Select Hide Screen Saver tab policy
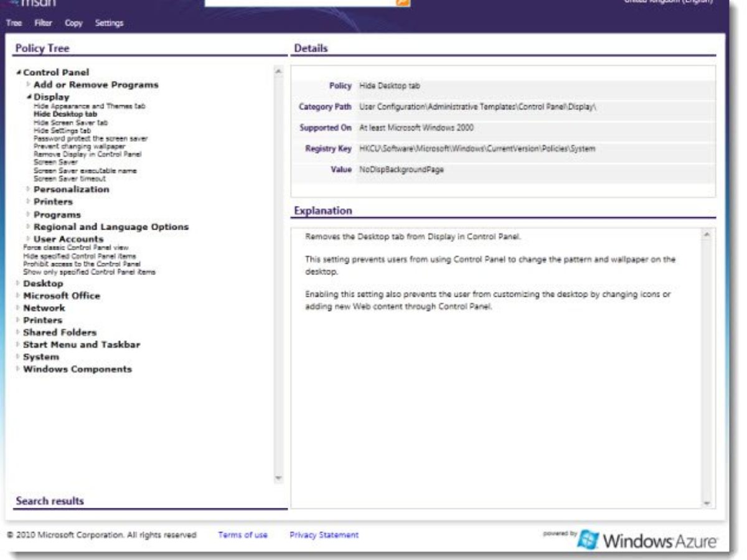Viewport: 747px width, 560px height. point(70,123)
